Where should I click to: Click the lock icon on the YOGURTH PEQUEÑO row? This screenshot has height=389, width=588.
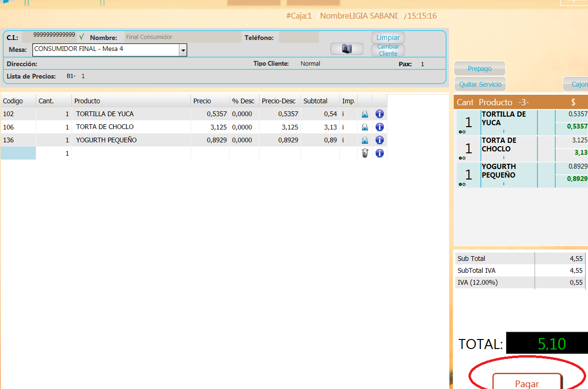coord(365,140)
